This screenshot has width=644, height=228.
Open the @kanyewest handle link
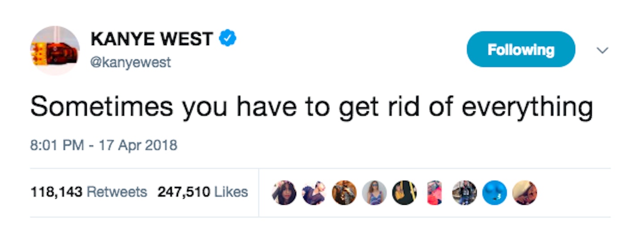tap(131, 62)
